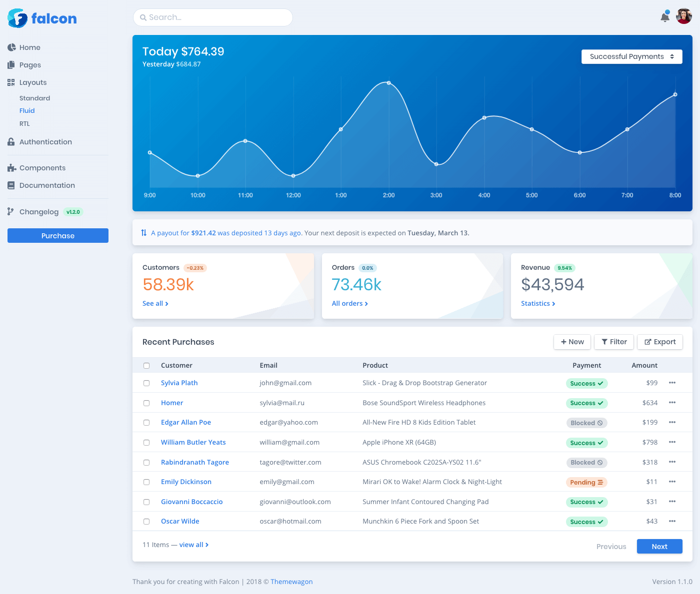Open the notifications bell icon
Screen dimensions: 700x594
click(665, 17)
